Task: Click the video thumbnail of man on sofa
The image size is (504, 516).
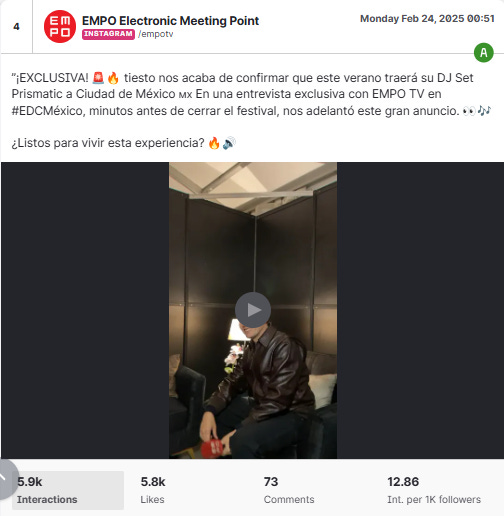Action: pos(253,310)
